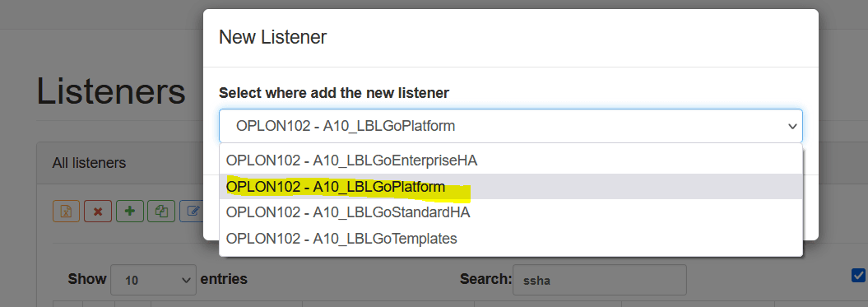The height and width of the screenshot is (307, 868).
Task: Click the green plus add listener icon
Action: click(x=130, y=212)
